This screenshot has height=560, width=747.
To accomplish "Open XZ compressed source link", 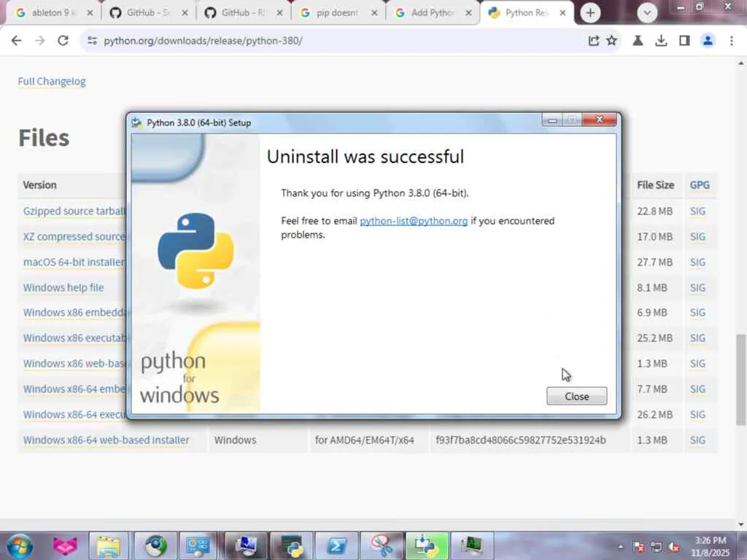I will (74, 237).
